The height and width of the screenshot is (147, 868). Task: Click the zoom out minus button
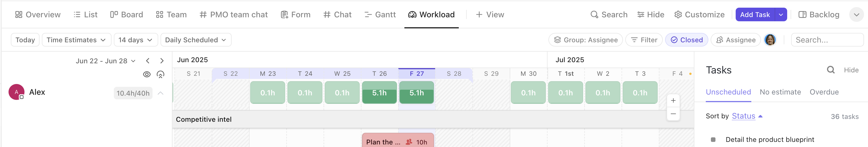673,114
